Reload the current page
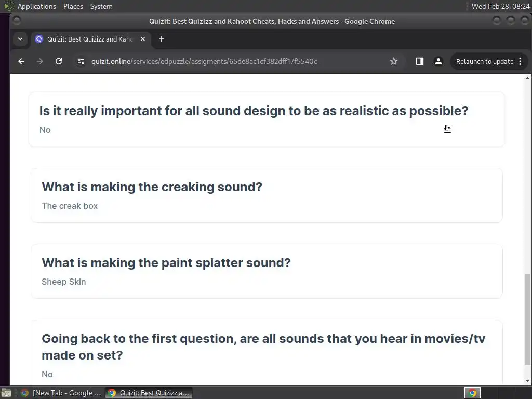The width and height of the screenshot is (532, 399). (59, 61)
